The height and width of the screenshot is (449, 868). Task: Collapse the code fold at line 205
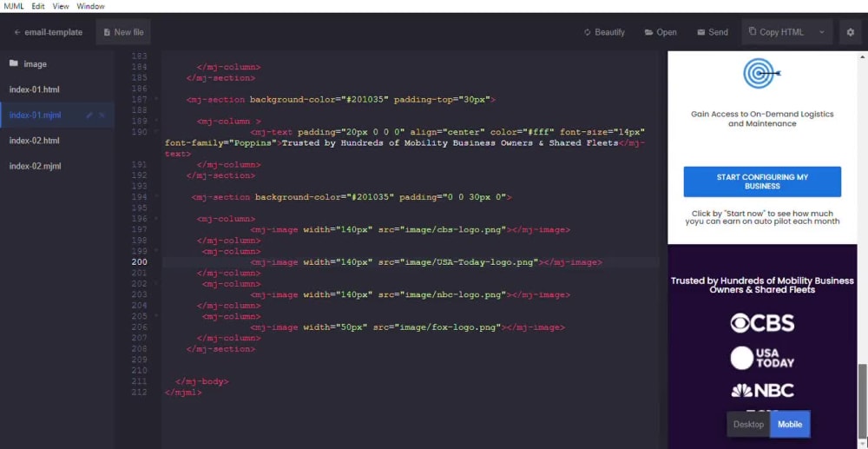156,316
